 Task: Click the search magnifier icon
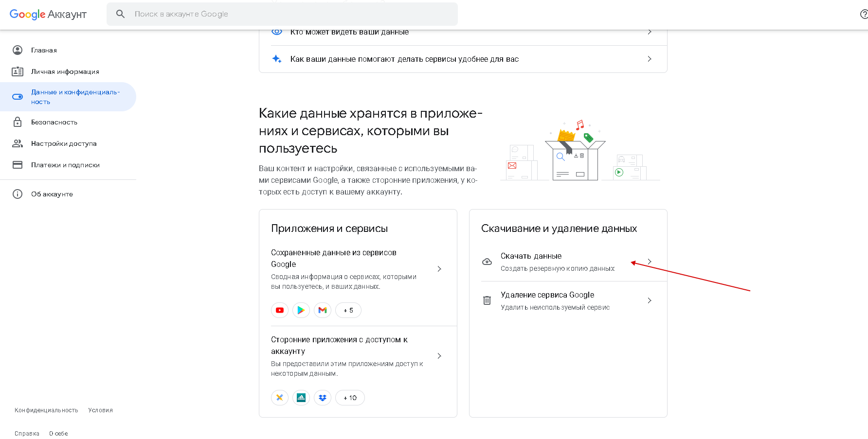(121, 14)
